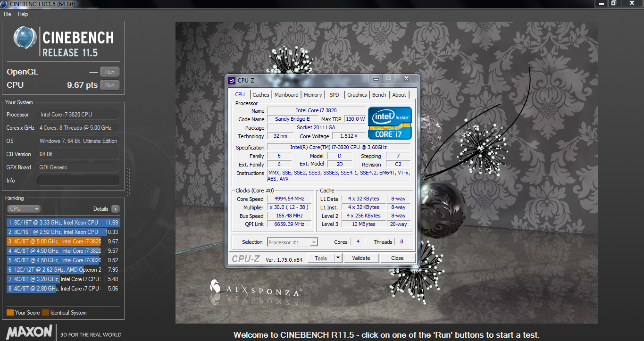Click the orange Your Score legend swatch
Screen dimensions: 644x341
coord(10,313)
